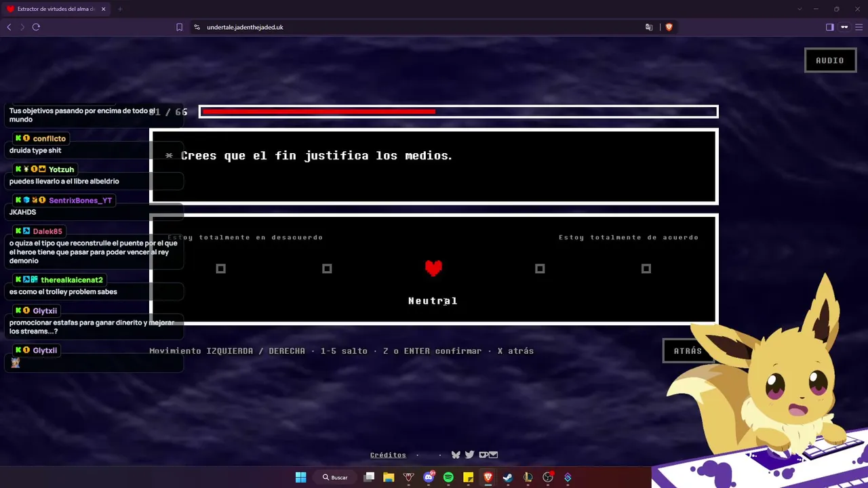
Task: Open Task View on the taskbar
Action: coord(369,477)
